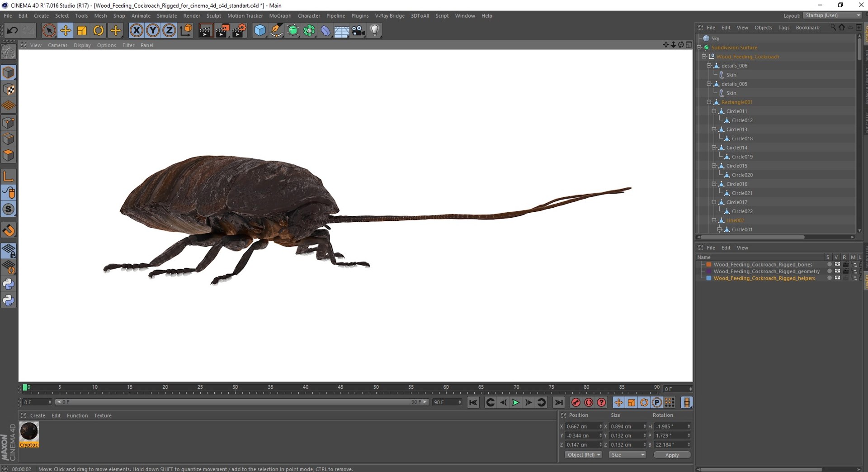The height and width of the screenshot is (472, 868).
Task: Select the Sky object in tree
Action: [x=715, y=38]
